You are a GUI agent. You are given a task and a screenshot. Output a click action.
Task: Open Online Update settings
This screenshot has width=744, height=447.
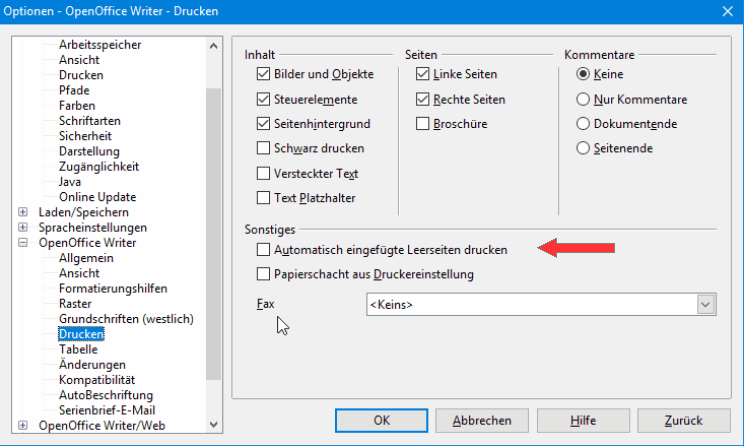click(97, 197)
